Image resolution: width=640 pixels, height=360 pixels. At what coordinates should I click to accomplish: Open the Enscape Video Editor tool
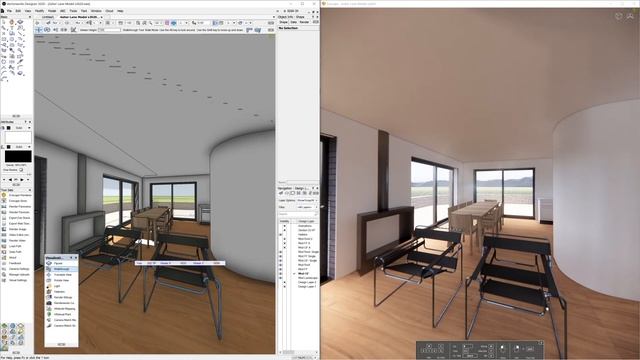tap(16, 235)
